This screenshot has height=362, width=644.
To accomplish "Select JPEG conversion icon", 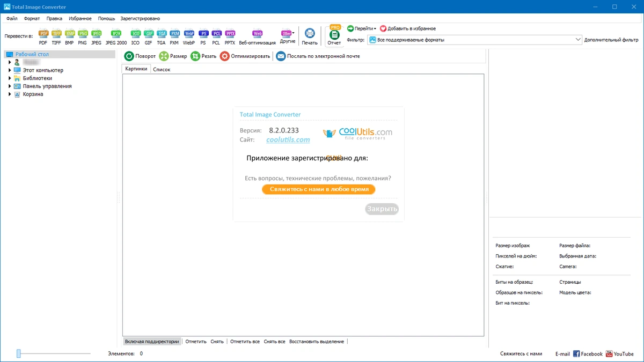I will (x=96, y=34).
